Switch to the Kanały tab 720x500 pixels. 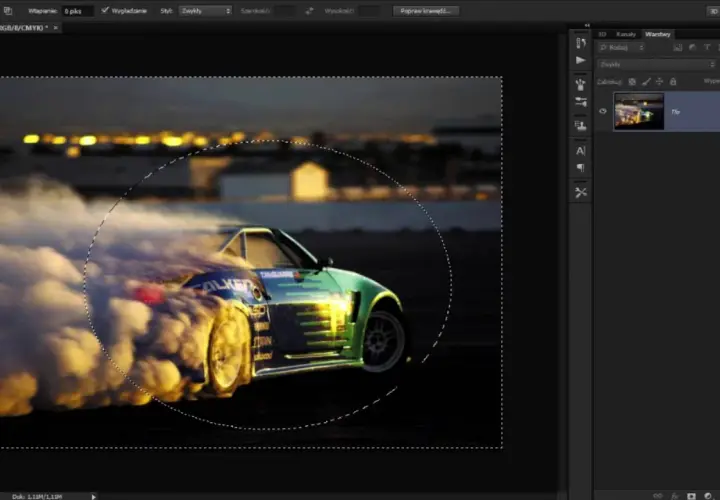(x=625, y=34)
